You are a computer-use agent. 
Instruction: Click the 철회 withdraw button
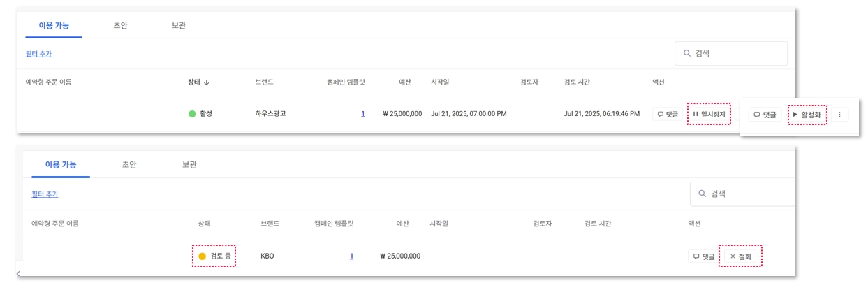[x=740, y=256]
